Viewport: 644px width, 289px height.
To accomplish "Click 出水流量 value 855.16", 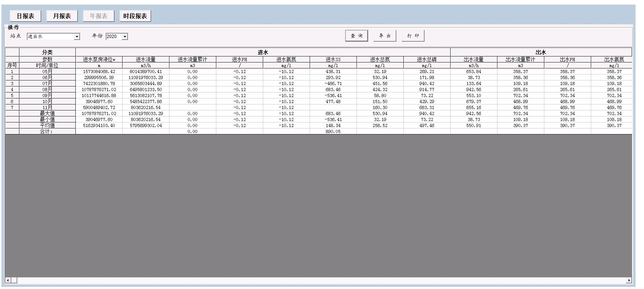I will click(x=474, y=107).
